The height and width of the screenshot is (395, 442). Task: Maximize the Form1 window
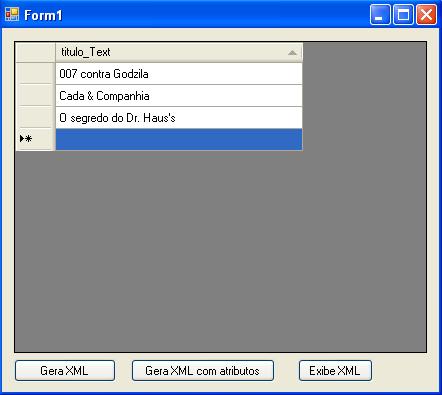click(x=403, y=15)
